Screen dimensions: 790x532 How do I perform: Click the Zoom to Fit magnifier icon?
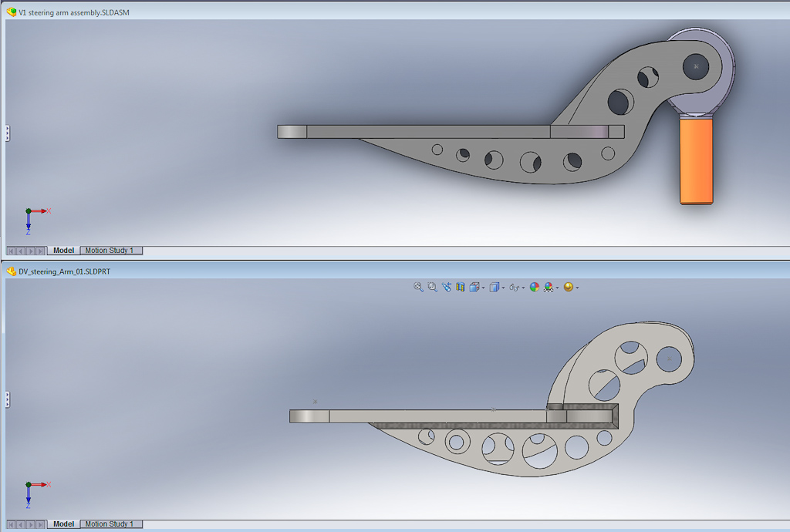click(418, 287)
